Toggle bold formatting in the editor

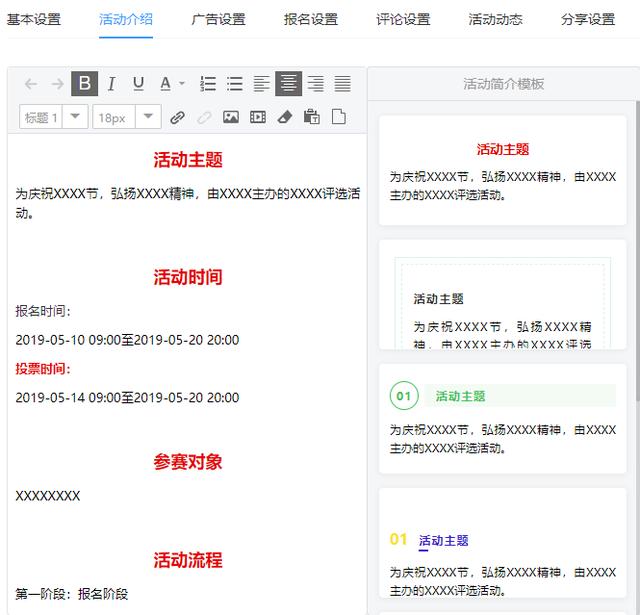(x=85, y=84)
